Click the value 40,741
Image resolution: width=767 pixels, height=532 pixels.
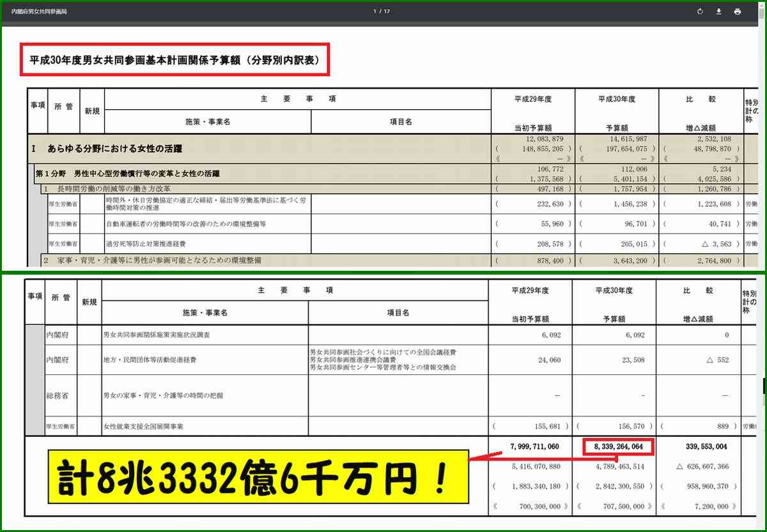point(720,224)
